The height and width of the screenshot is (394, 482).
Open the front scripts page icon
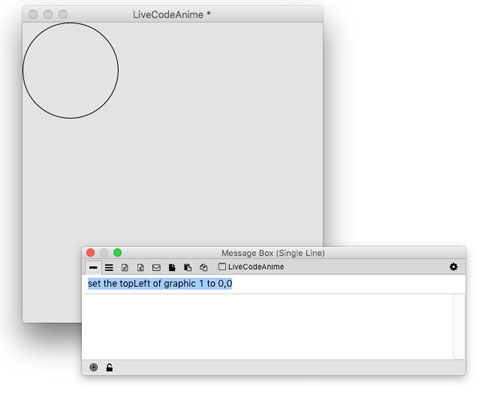click(172, 267)
